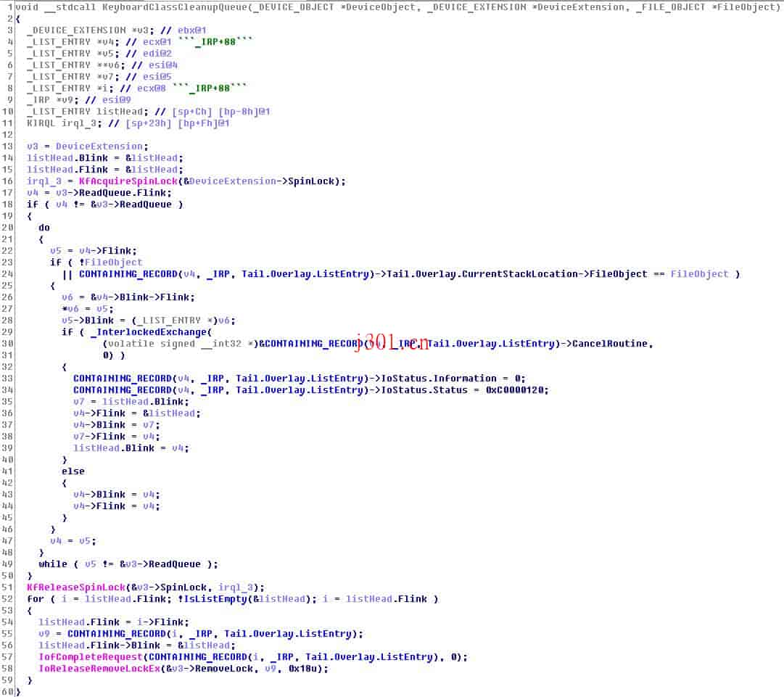
Task: Click the [sp+23h] [bp+Fh]@1 stack comment
Action: 178,123
